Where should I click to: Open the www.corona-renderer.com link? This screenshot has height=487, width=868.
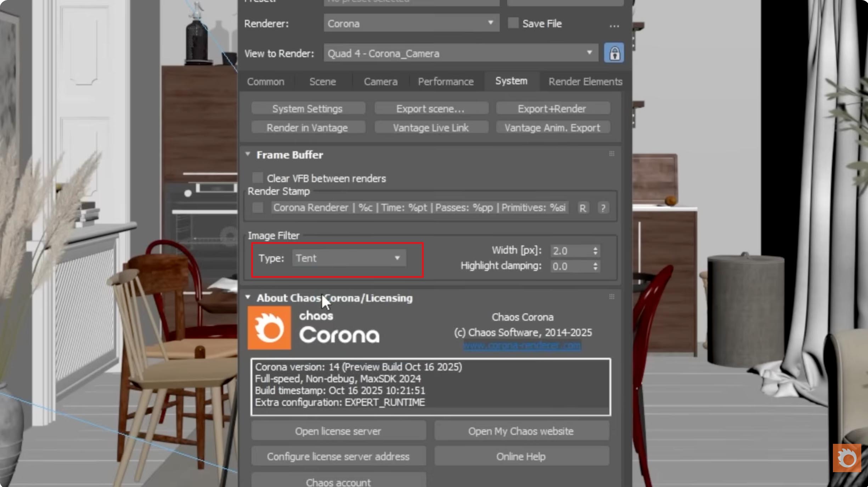(x=522, y=345)
